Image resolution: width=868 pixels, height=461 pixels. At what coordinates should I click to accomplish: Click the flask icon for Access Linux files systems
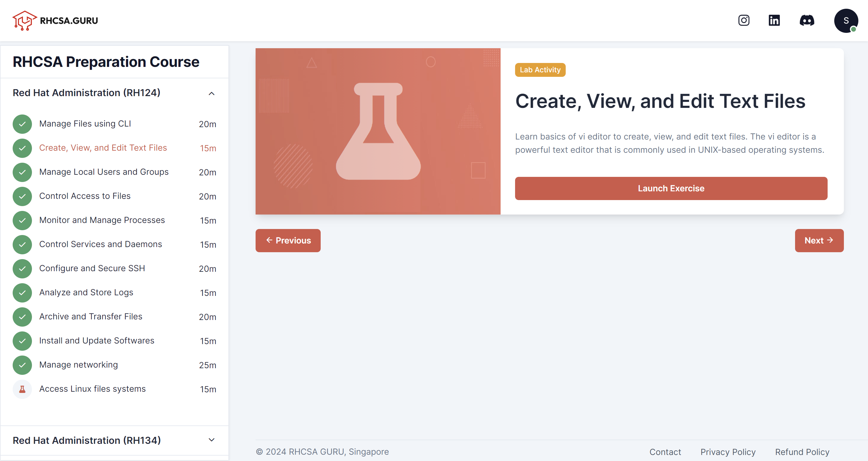22,389
